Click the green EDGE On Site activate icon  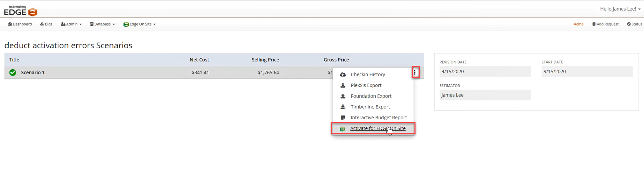click(342, 129)
